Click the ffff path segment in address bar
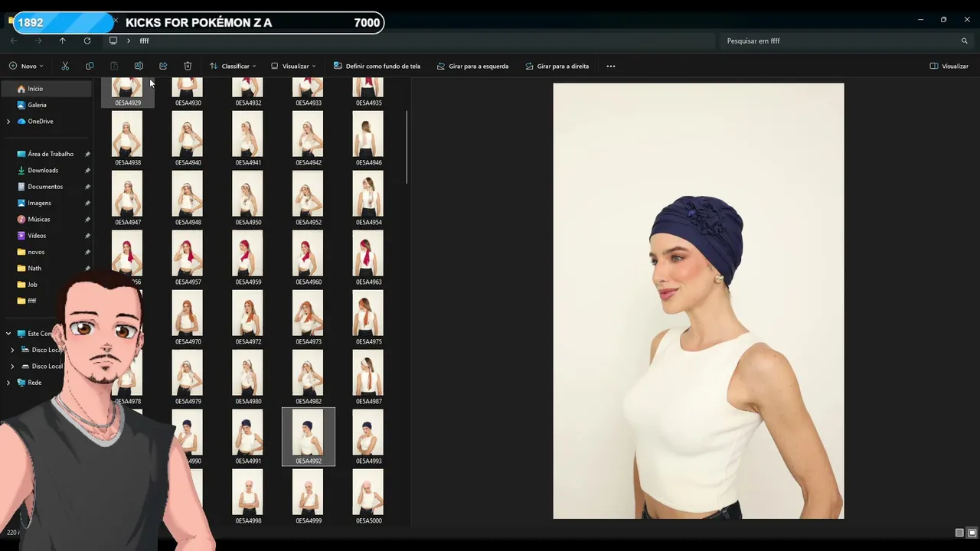The image size is (980, 551). pyautogui.click(x=144, y=41)
